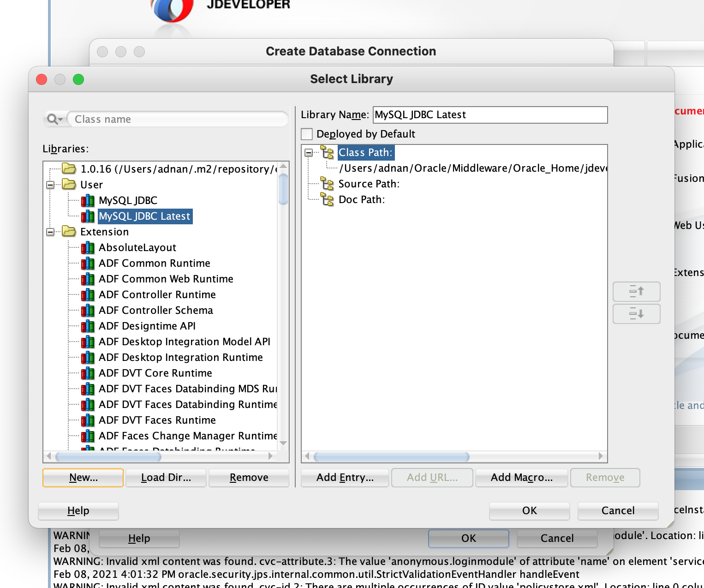Click the MySQL JDBC library icon
The width and height of the screenshot is (704, 588).
click(x=88, y=200)
